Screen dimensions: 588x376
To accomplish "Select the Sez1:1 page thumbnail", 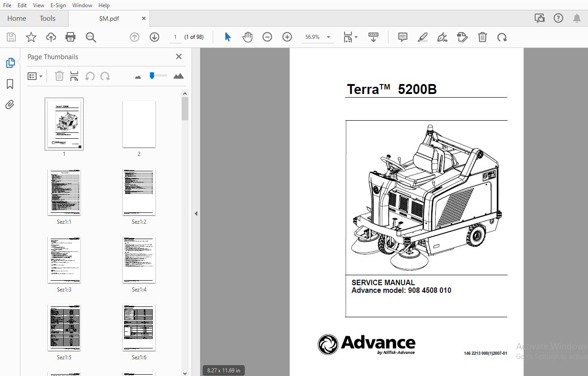I will click(64, 192).
